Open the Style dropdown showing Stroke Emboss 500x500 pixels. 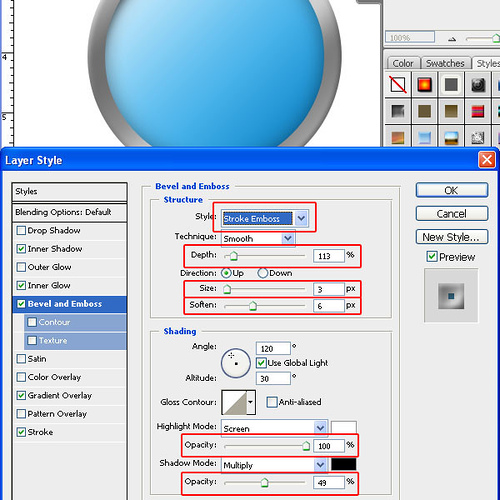click(265, 218)
